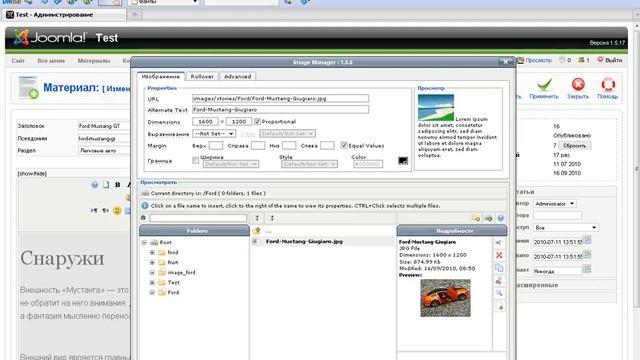The image size is (640, 360).
Task: Click the upload icon in file browser toolbar
Action: coord(488,218)
